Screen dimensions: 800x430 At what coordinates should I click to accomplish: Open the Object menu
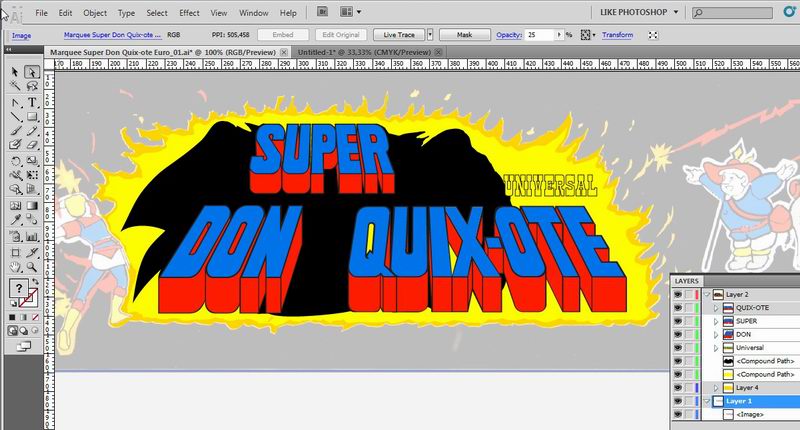(95, 13)
